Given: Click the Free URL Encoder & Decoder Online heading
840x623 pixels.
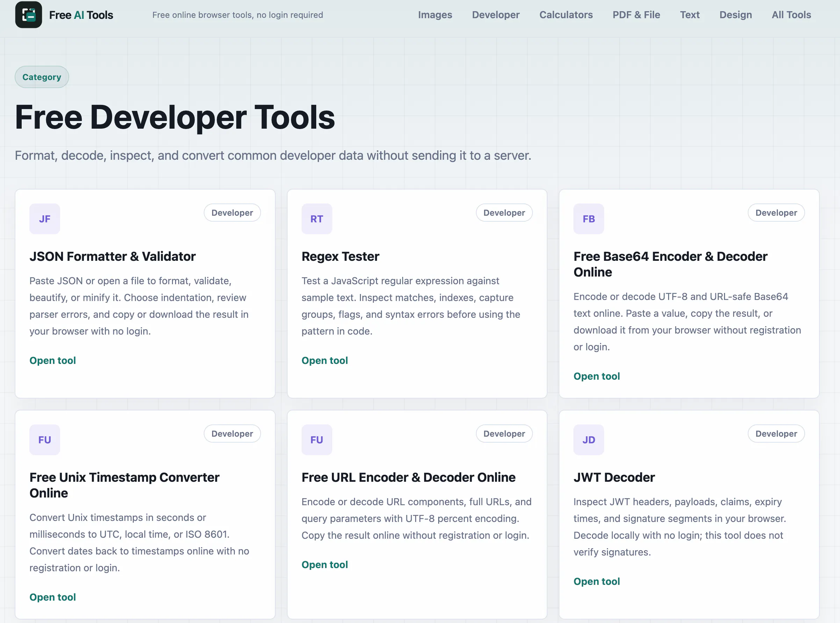Looking at the screenshot, I should click(x=408, y=478).
